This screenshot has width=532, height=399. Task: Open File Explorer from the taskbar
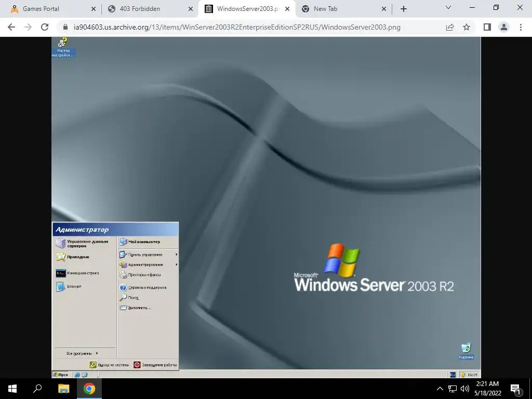click(63, 389)
